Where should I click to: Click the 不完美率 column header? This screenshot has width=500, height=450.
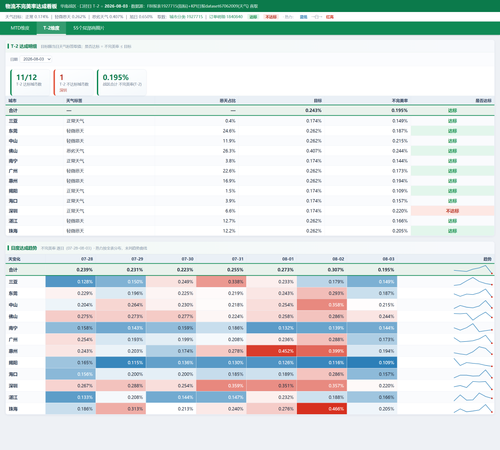[400, 100]
